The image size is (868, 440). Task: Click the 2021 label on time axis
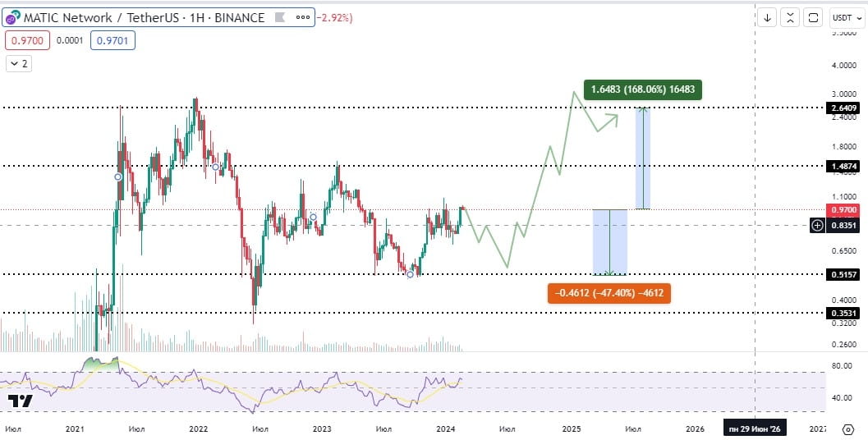74,429
